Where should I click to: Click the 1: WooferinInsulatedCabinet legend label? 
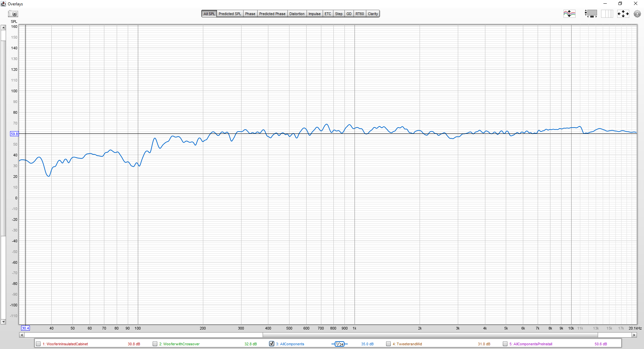point(65,344)
